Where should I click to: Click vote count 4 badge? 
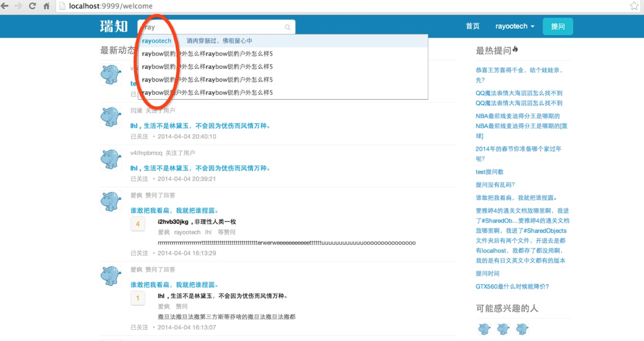tap(138, 224)
